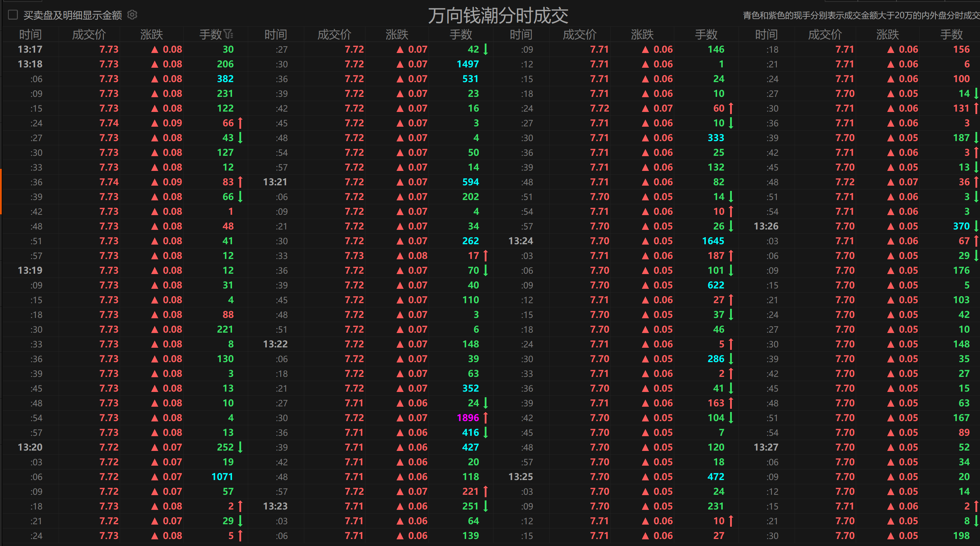This screenshot has height=546, width=980.
Task: Click cyan volume value 1645
Action: pos(713,241)
